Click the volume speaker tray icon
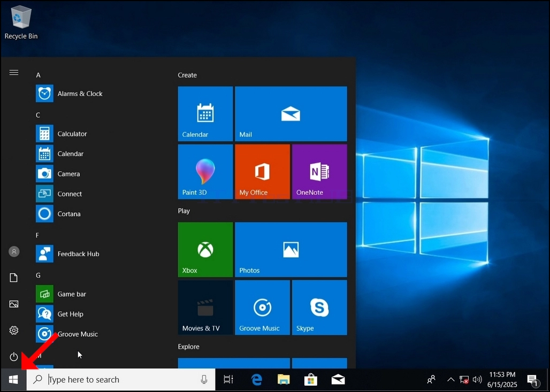 [477, 379]
